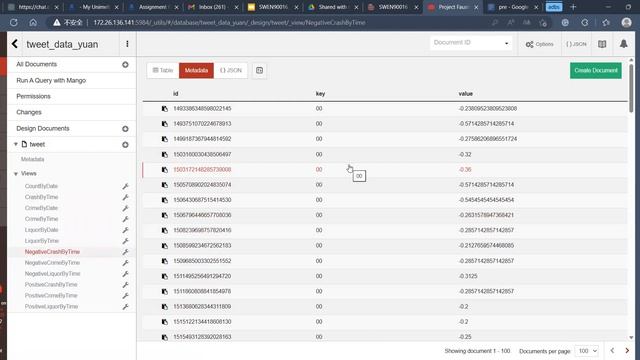Add new Design Document via plus icon
This screenshot has width=640, height=360.
pyautogui.click(x=125, y=129)
